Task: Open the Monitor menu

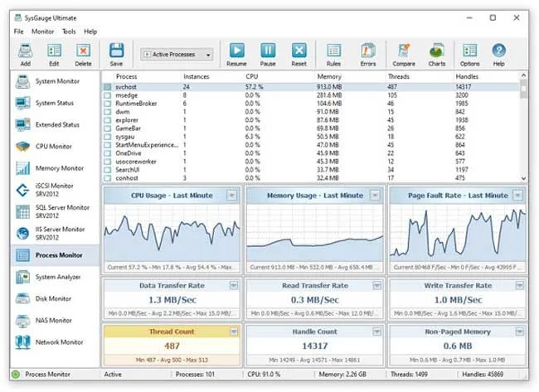Action: point(43,31)
